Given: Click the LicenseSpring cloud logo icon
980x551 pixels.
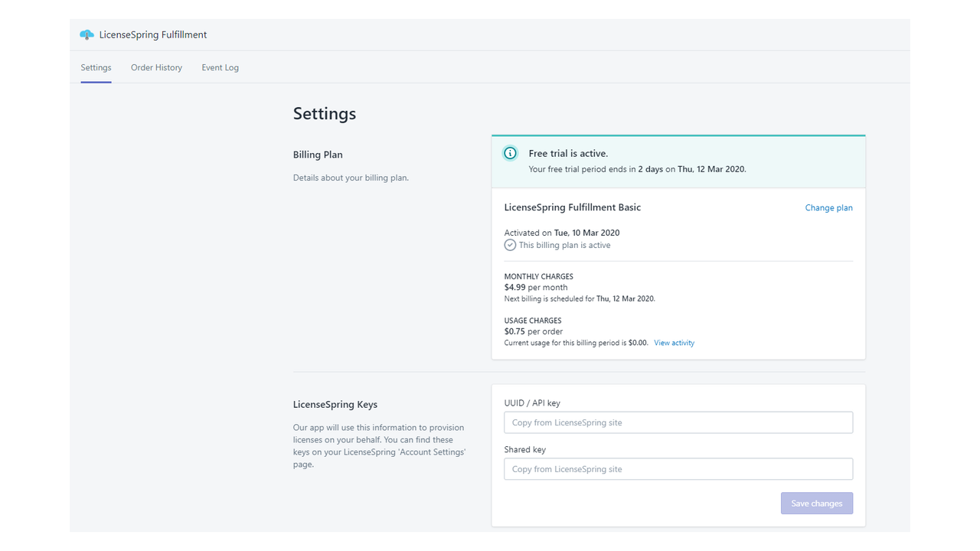Looking at the screenshot, I should [86, 34].
